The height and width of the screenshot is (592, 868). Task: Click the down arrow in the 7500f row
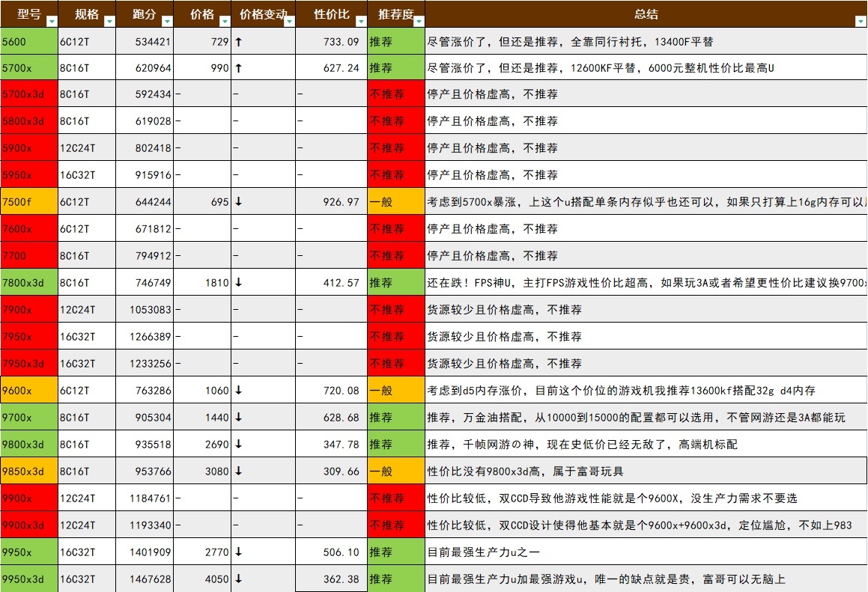point(238,202)
